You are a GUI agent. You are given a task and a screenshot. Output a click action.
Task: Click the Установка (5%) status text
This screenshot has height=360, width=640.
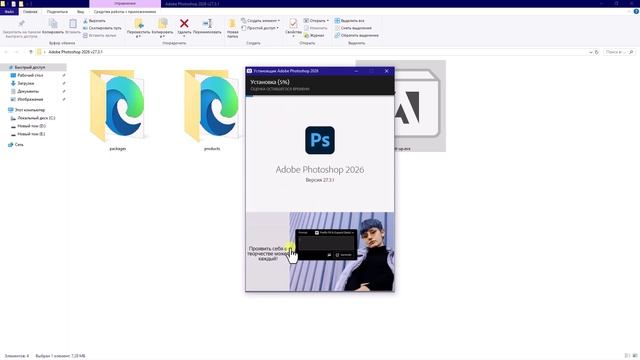[270, 82]
